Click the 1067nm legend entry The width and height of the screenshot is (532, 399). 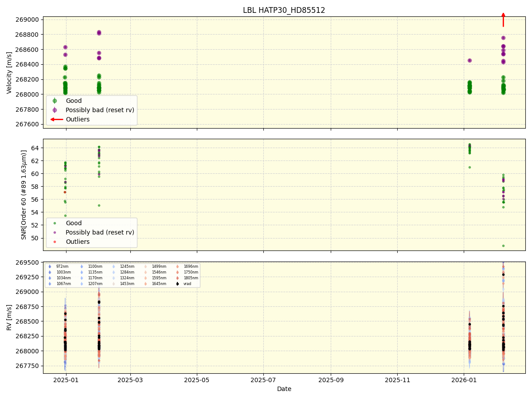59,284
